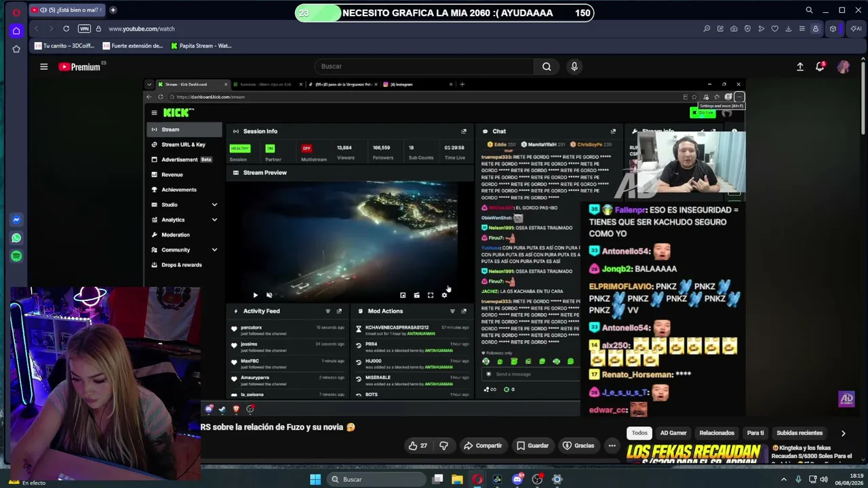
Task: Open Messenger in the Opera sidebar
Action: pos(16,220)
